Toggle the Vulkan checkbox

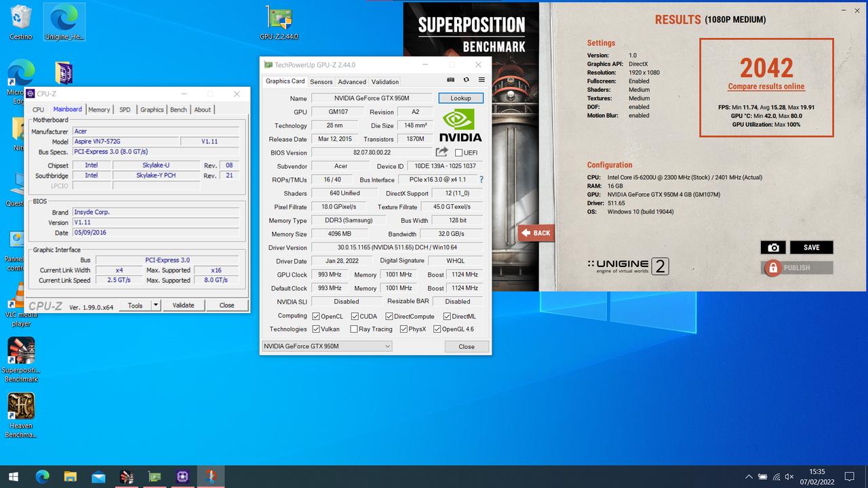pyautogui.click(x=316, y=329)
